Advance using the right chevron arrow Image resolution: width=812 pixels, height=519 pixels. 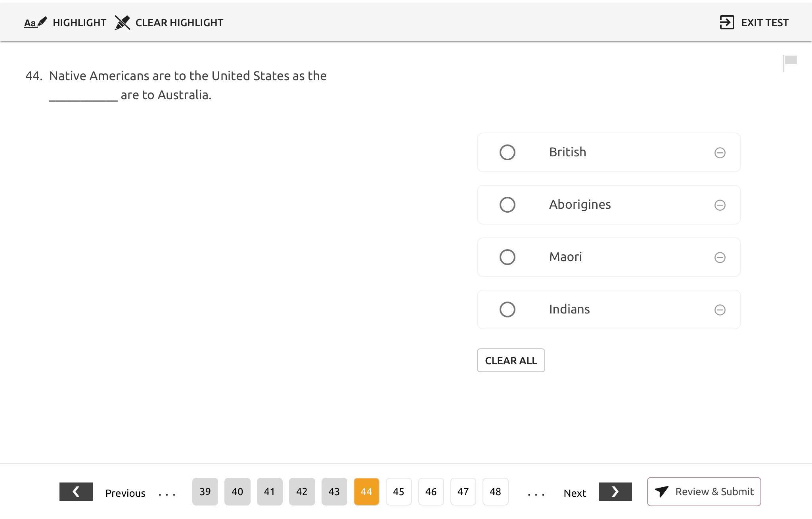pos(615,492)
